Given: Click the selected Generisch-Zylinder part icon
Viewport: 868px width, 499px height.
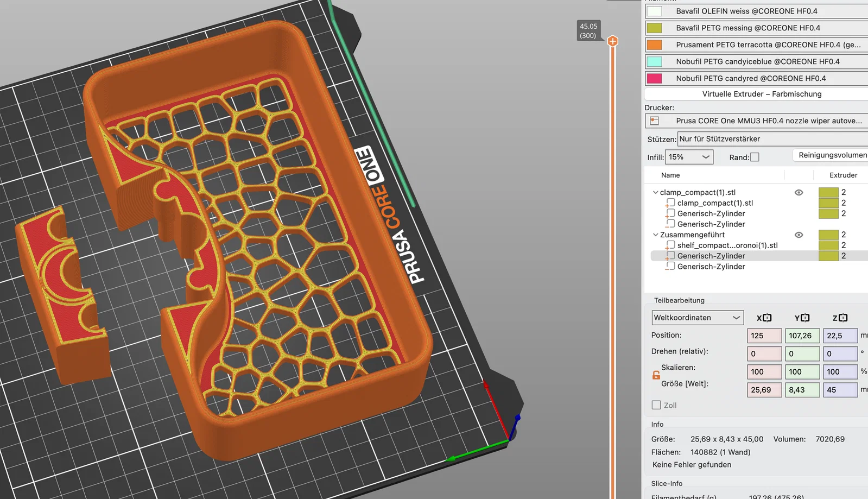Looking at the screenshot, I should 670,256.
